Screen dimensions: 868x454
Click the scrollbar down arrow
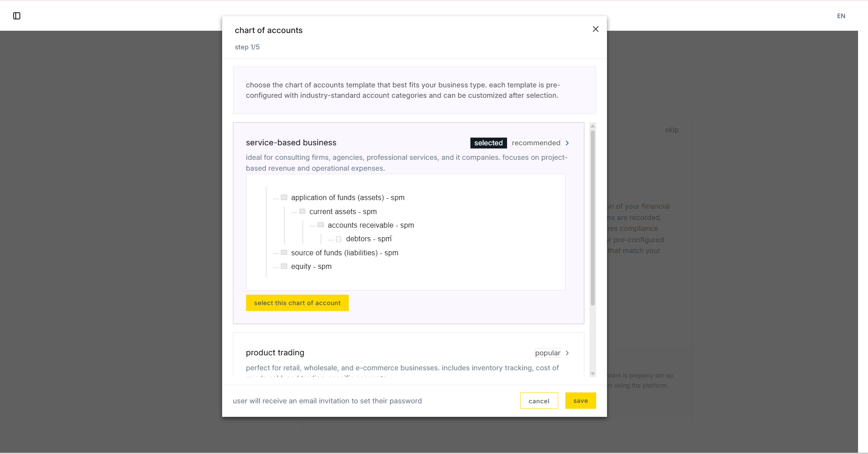pos(593,374)
